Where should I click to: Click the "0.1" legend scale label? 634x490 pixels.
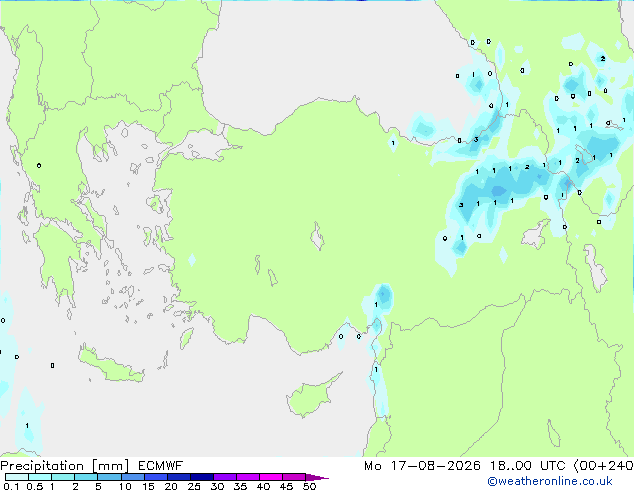coord(11,486)
